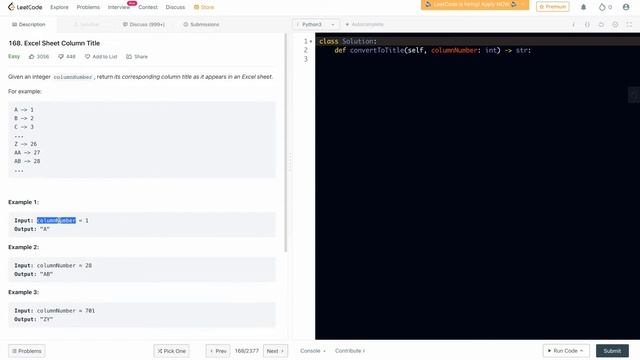Open the Contribute menu
Screen dimensions: 640x360
click(350, 351)
